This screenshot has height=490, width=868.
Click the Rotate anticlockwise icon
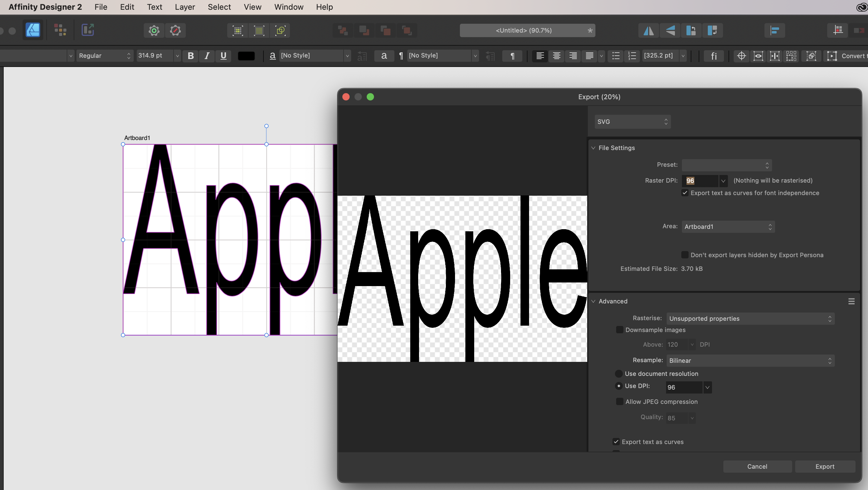click(x=691, y=31)
